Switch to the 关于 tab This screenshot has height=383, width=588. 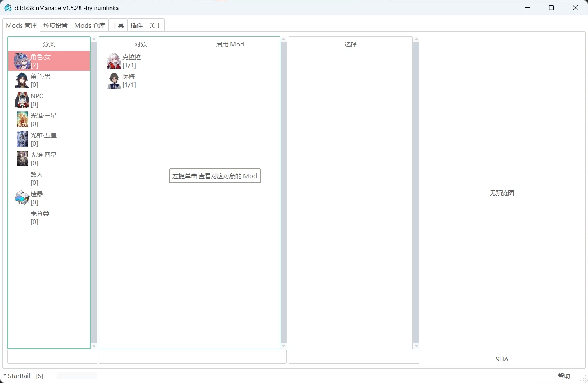coord(155,25)
